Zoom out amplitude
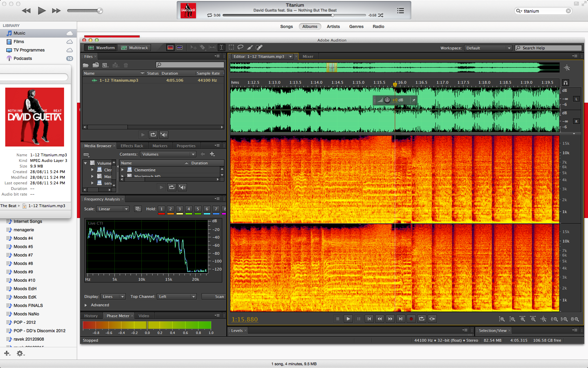 point(512,319)
